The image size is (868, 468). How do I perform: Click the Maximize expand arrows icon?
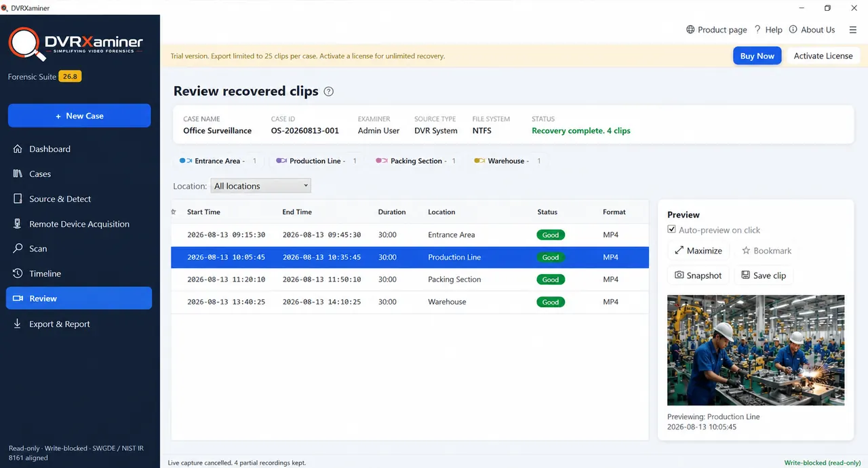[x=679, y=251]
